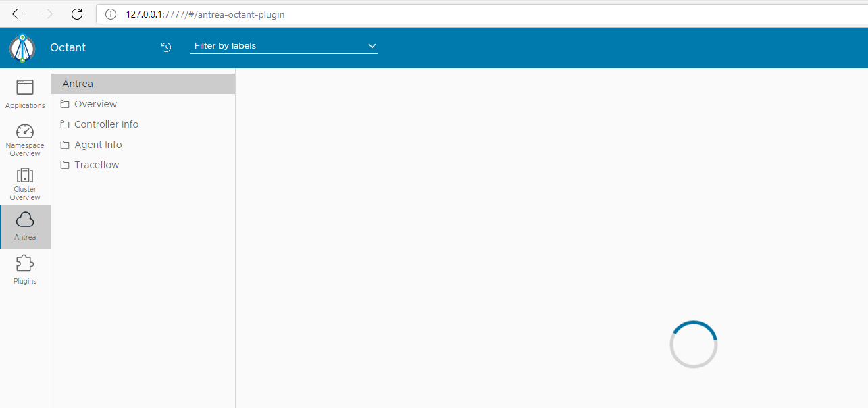The image size is (868, 408).
Task: Click the Octant logo
Action: click(x=22, y=47)
